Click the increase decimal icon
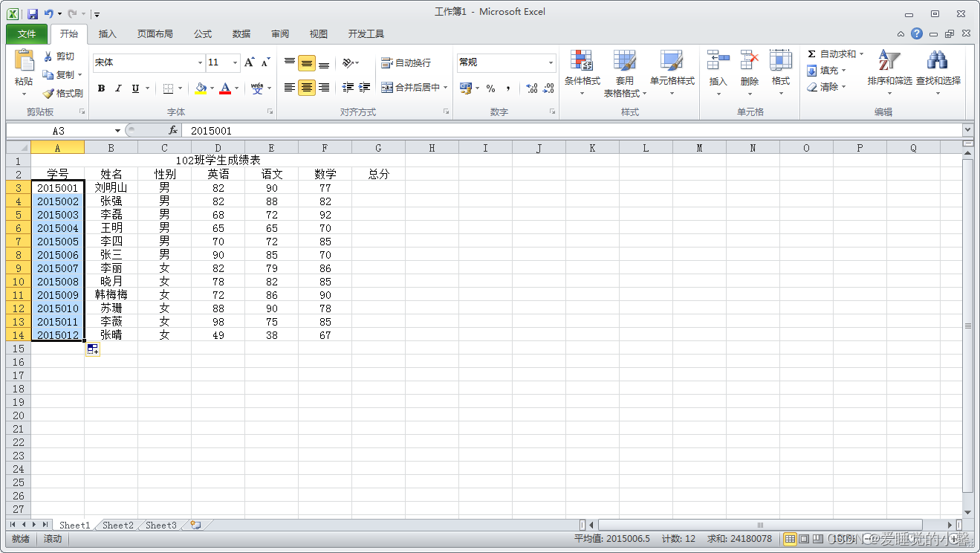The width and height of the screenshot is (980, 553). click(531, 88)
